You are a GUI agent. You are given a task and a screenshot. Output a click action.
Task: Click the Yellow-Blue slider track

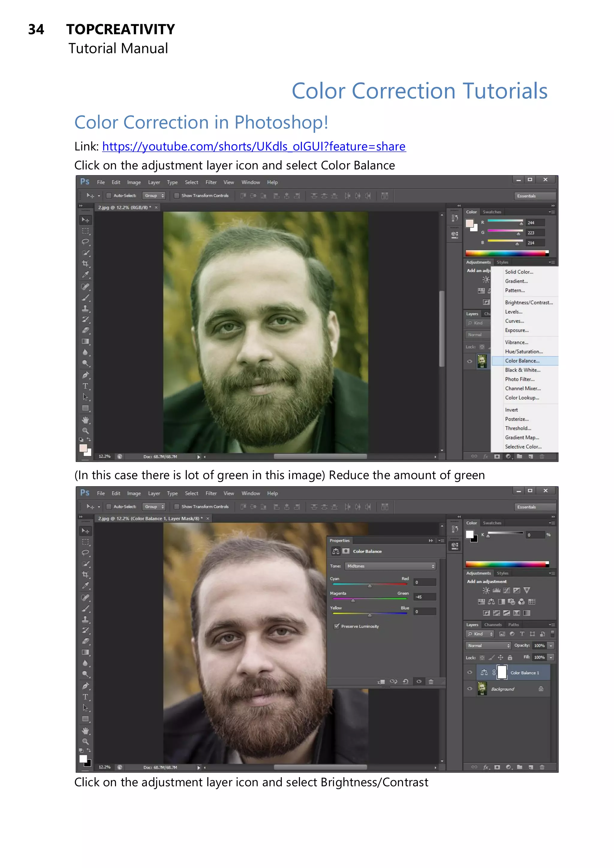tap(369, 613)
